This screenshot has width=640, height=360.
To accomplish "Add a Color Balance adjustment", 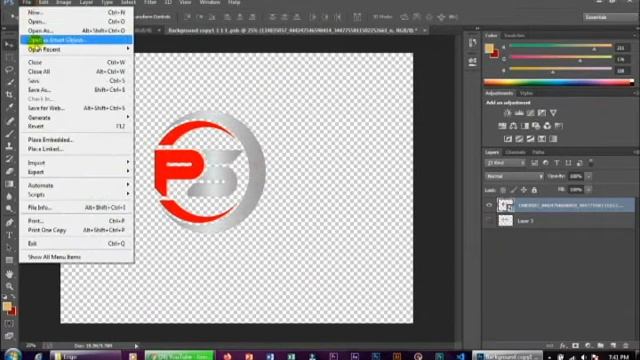I will click(513, 126).
